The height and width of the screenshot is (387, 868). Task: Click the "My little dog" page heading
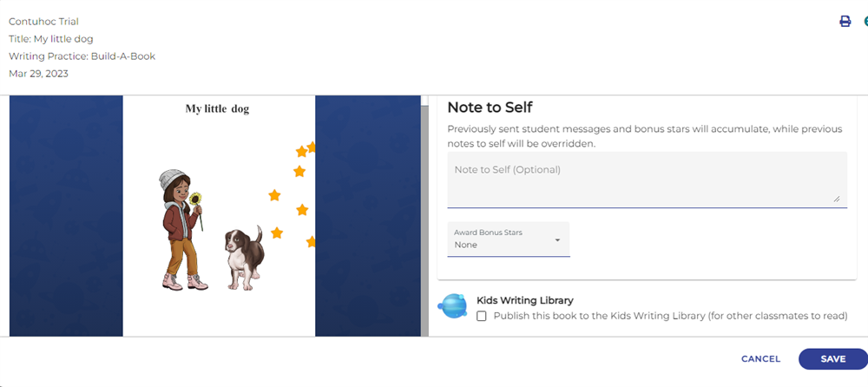[x=218, y=109]
